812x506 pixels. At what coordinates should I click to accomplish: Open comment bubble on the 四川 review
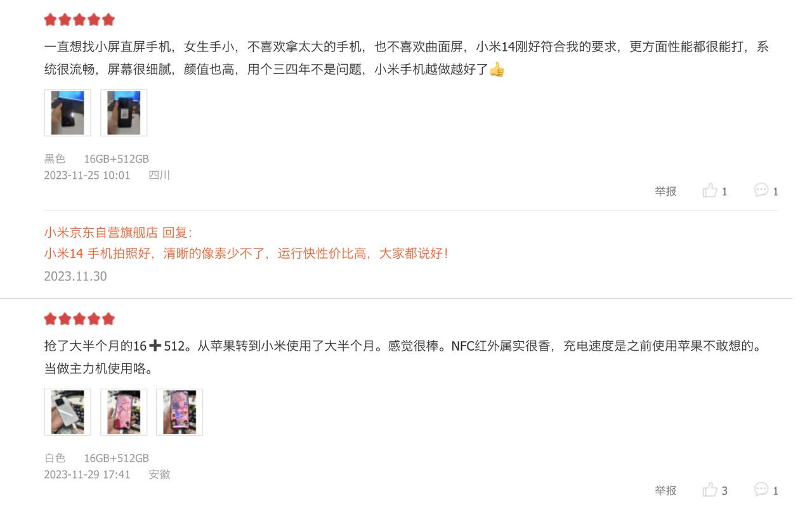[761, 190]
